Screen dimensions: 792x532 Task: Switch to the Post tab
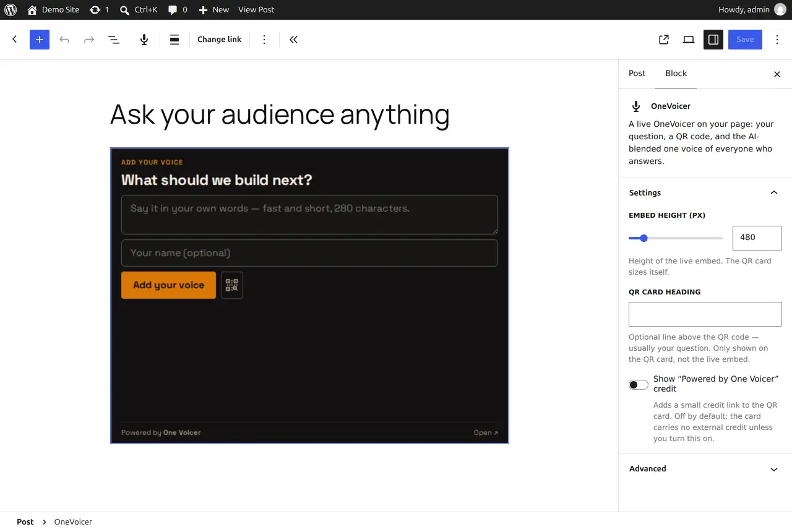point(637,74)
